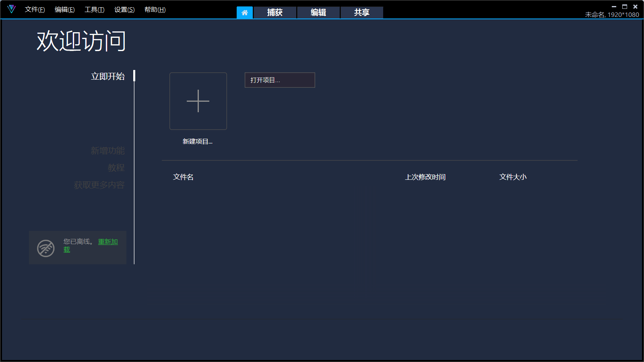Click the 重新加载 (Reload) link
This screenshot has width=644, height=362.
pos(107,242)
